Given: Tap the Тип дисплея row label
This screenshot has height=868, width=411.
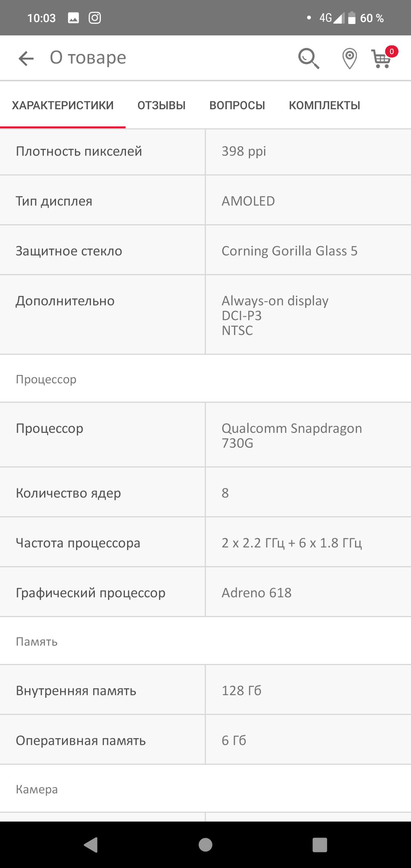Looking at the screenshot, I should (54, 201).
